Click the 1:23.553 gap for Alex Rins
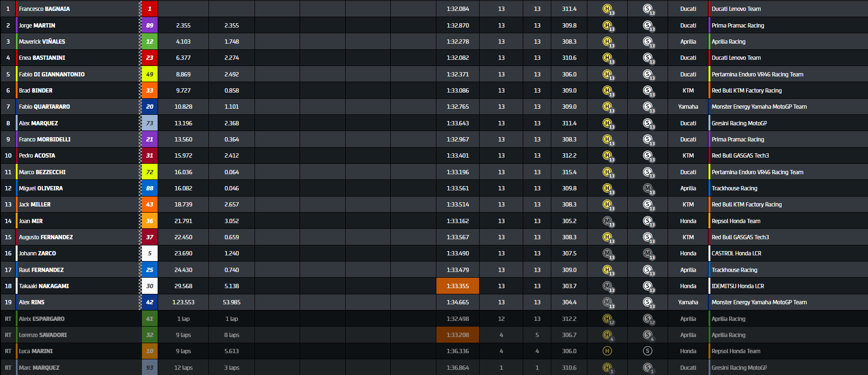 pos(183,302)
